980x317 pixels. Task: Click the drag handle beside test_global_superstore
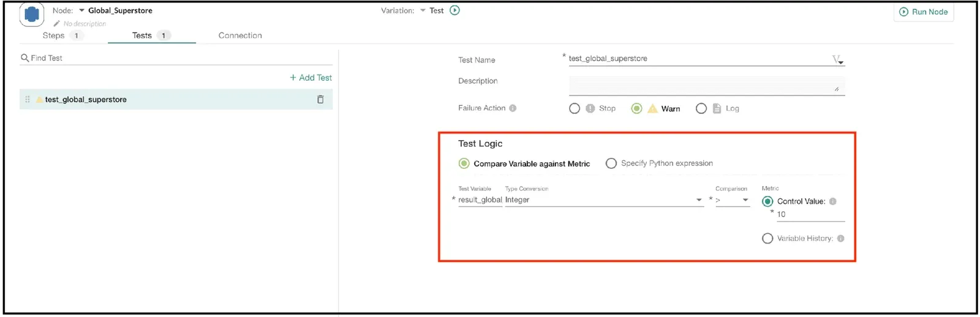(28, 99)
